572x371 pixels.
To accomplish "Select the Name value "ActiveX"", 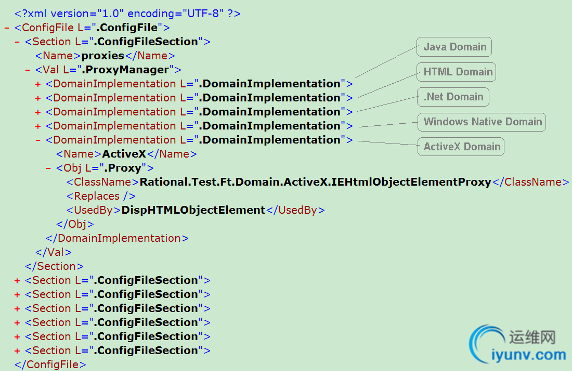I will 124,154.
